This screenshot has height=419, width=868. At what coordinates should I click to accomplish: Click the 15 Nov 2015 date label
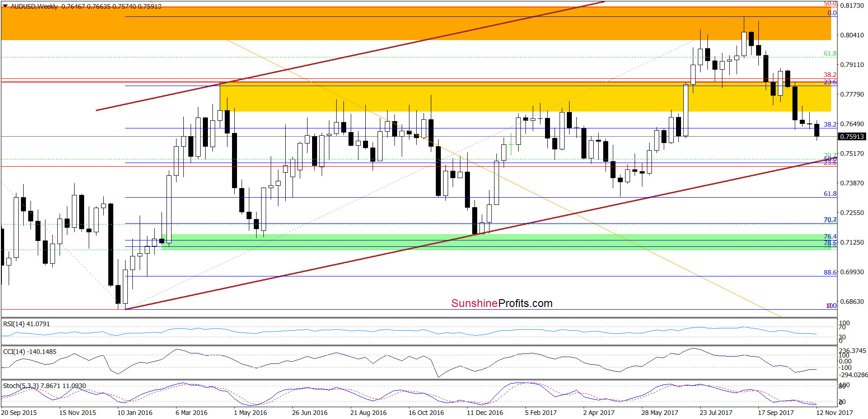(x=77, y=413)
